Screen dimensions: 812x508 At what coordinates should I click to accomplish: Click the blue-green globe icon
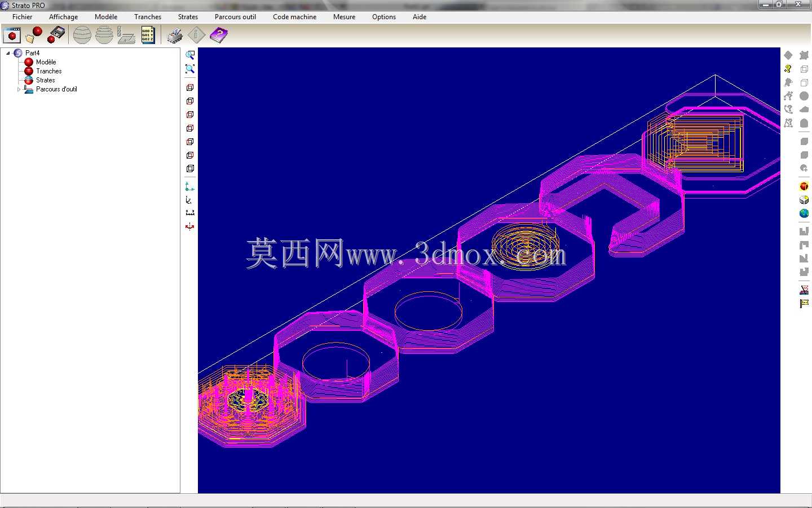pyautogui.click(x=804, y=213)
